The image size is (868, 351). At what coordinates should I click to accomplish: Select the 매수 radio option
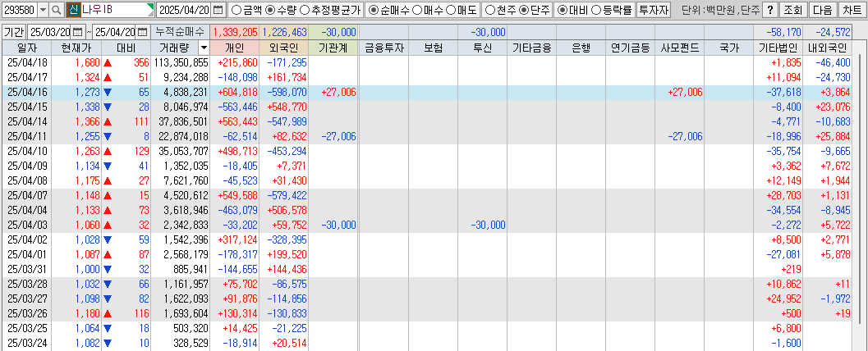pos(418,9)
